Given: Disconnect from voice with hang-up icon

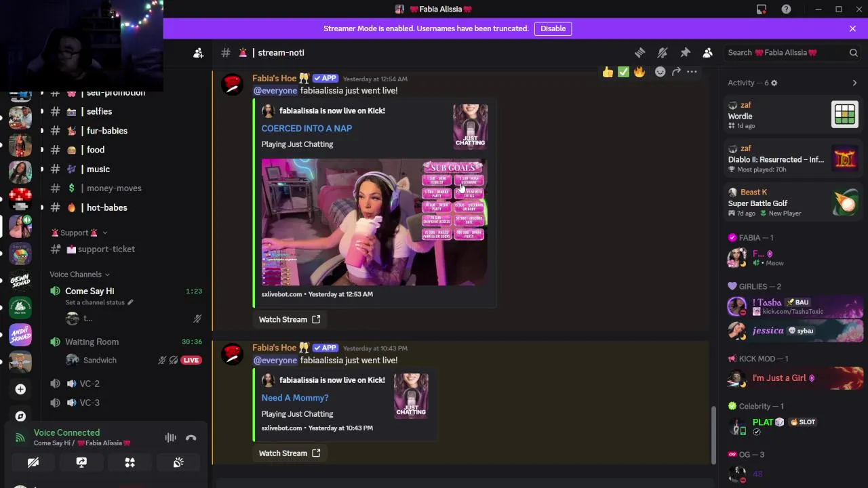Looking at the screenshot, I should 191,438.
